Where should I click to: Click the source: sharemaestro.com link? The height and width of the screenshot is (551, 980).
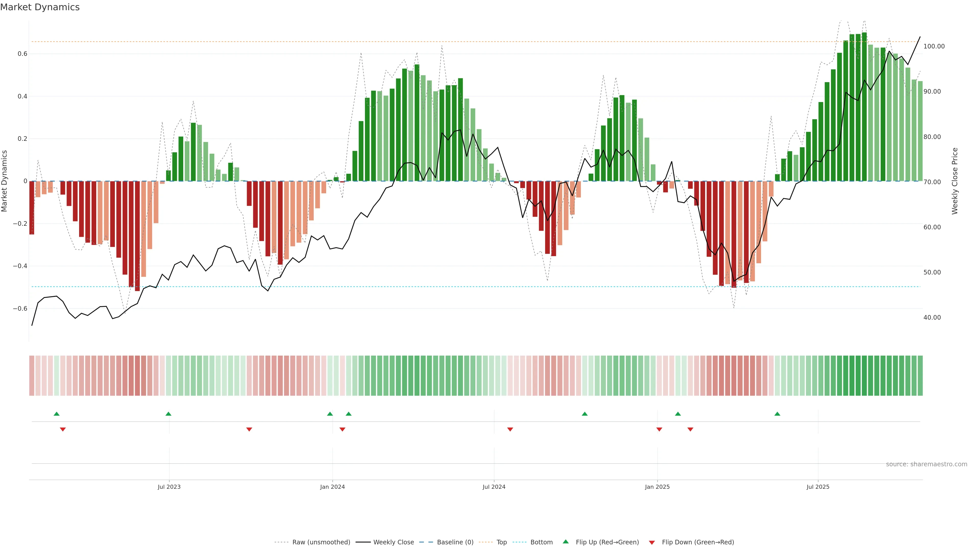[x=926, y=464]
